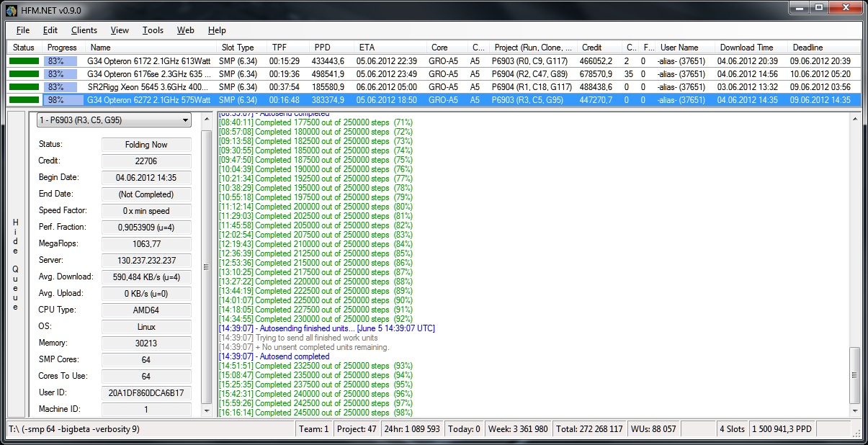Click the log scrollbar down arrow

pos(854,412)
